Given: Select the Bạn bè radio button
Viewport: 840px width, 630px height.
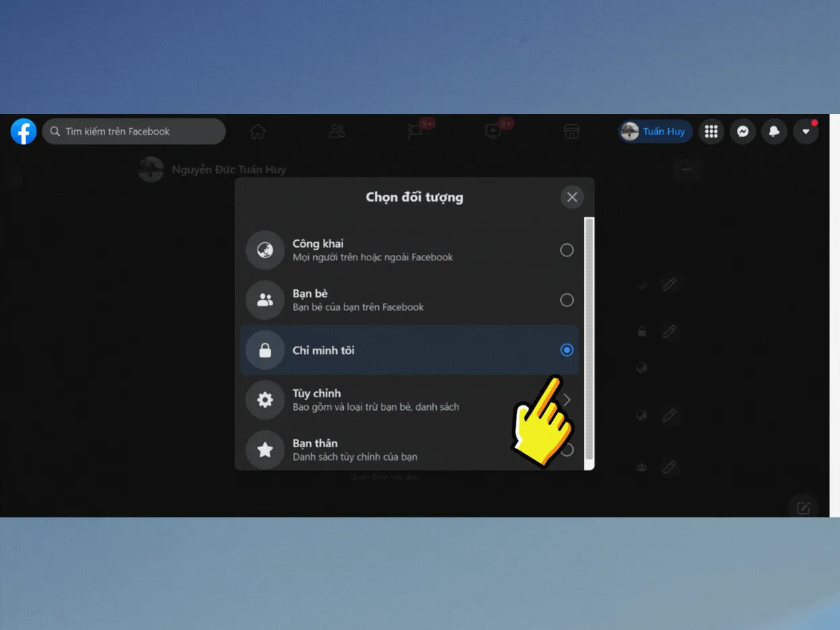Looking at the screenshot, I should (x=567, y=300).
